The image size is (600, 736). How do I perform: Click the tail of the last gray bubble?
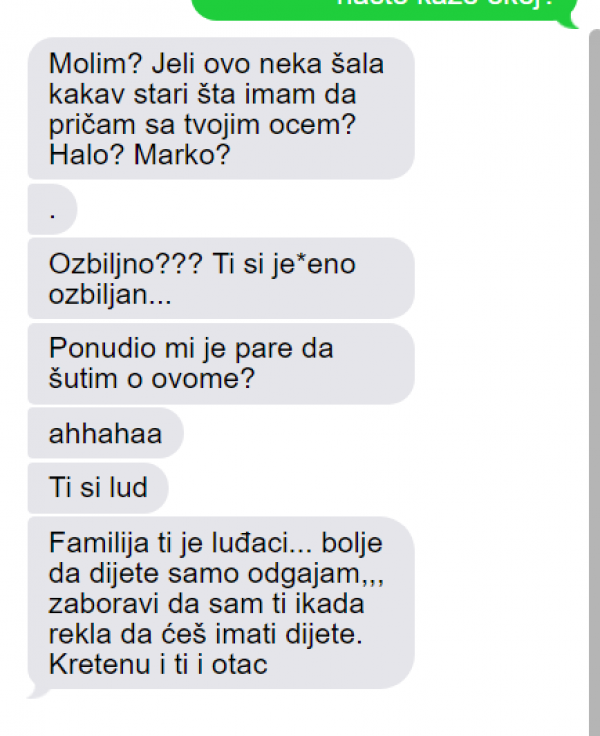coord(38,692)
